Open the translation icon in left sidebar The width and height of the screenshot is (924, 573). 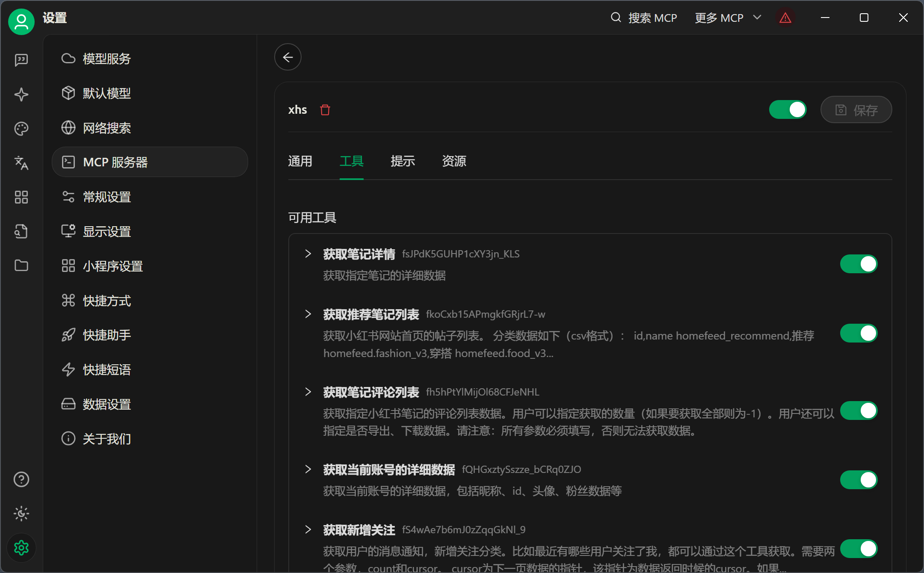coord(21,163)
